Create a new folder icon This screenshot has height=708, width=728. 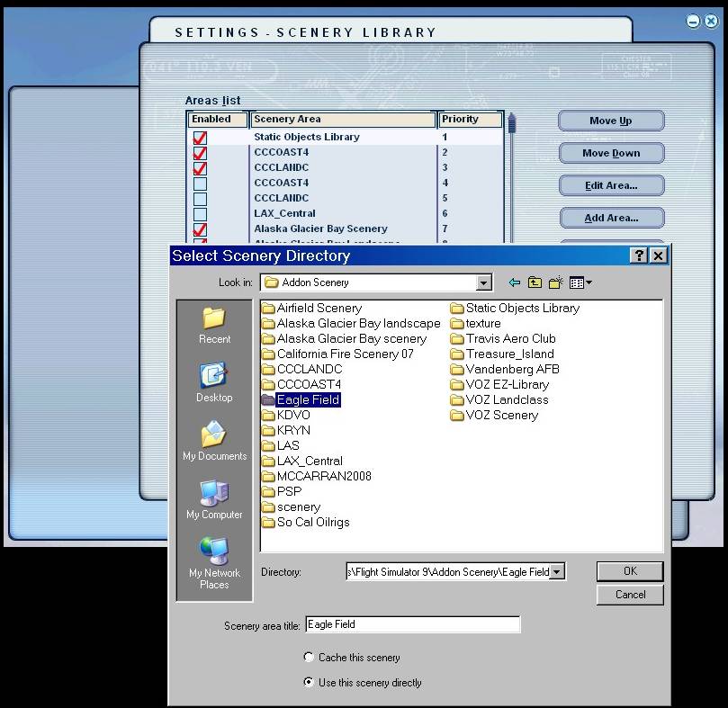(556, 282)
